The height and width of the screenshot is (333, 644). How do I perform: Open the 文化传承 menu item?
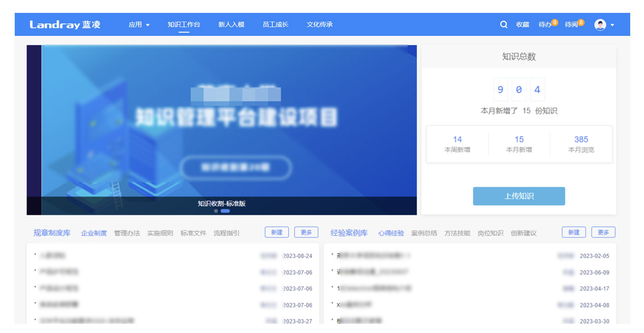coord(320,25)
